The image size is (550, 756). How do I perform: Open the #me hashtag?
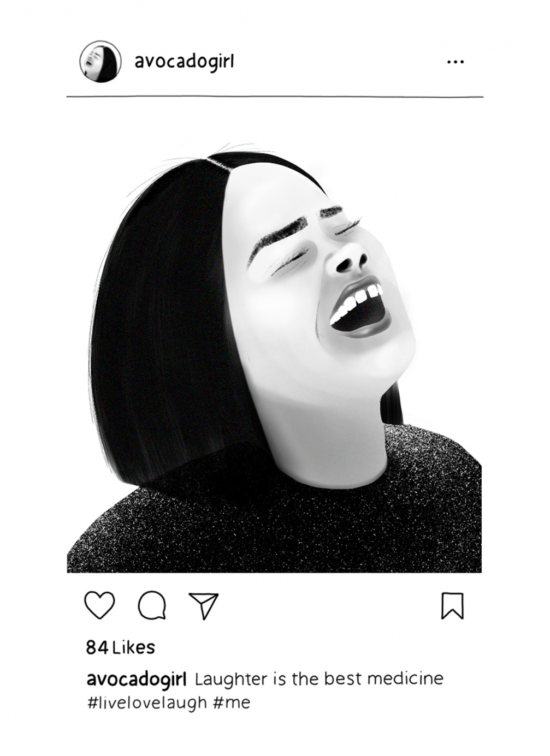[x=231, y=702]
